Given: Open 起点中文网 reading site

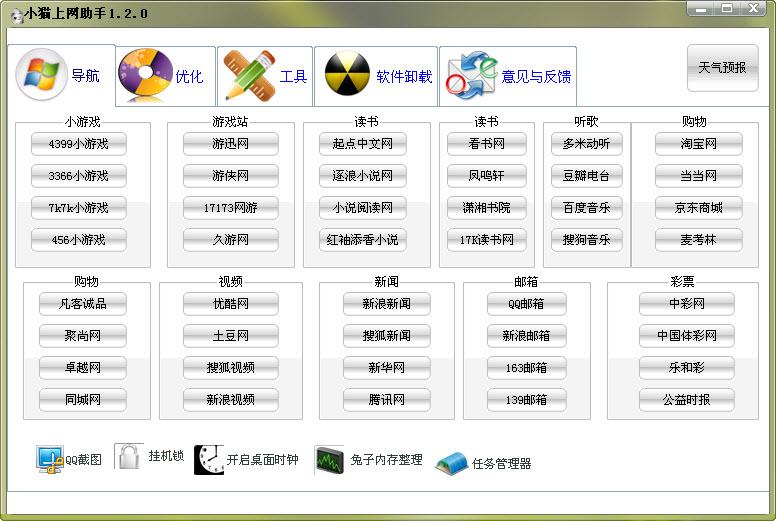Looking at the screenshot, I should tap(363, 144).
